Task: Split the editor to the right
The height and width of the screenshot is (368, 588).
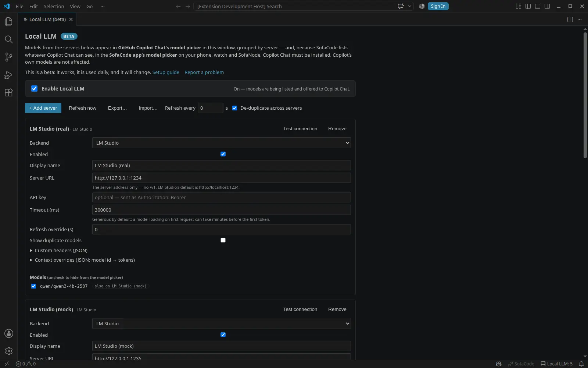Action: point(570,20)
